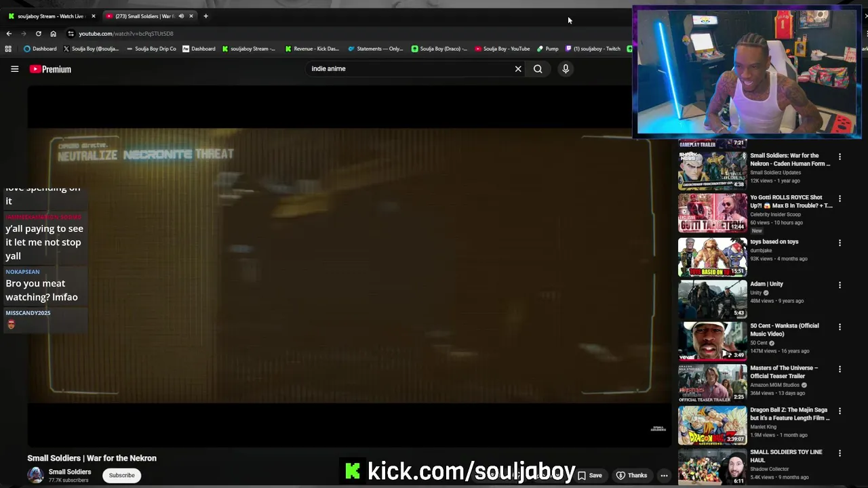This screenshot has height=488, width=868.
Task: Open browser home page icon
Action: click(x=53, y=33)
